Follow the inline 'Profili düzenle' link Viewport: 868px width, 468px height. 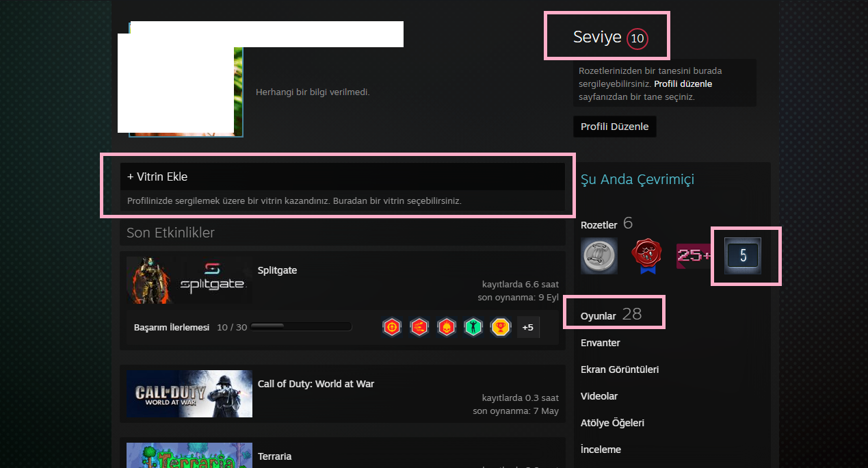(x=683, y=83)
